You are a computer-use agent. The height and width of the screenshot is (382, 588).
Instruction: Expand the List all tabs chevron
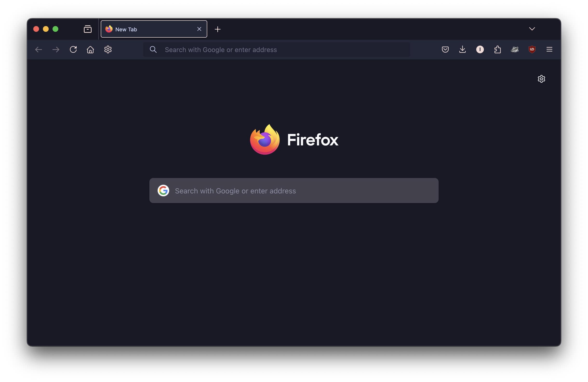532,29
